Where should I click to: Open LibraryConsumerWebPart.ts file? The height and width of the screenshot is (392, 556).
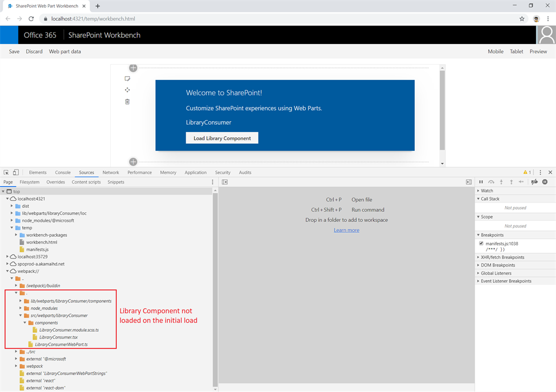tap(61, 345)
